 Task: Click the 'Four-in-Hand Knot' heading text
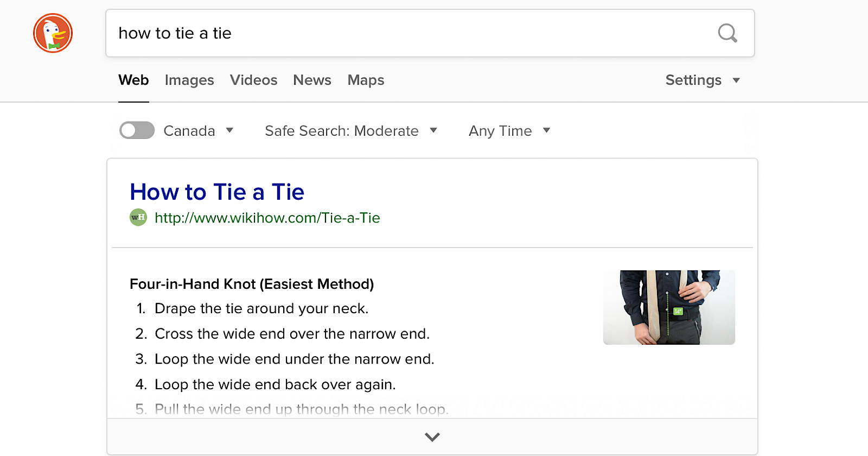coord(251,283)
